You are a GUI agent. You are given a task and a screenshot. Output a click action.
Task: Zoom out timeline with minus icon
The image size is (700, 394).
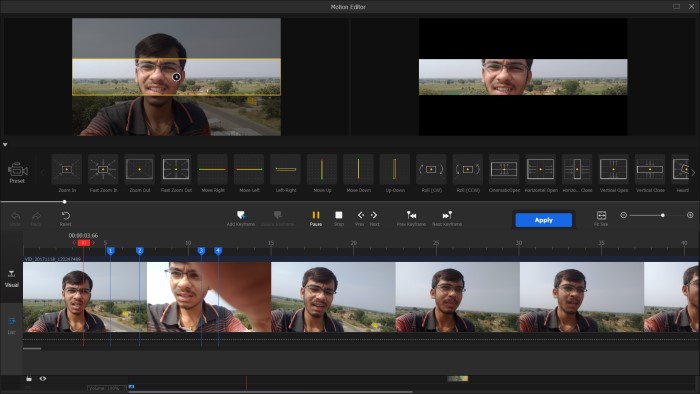tap(624, 215)
